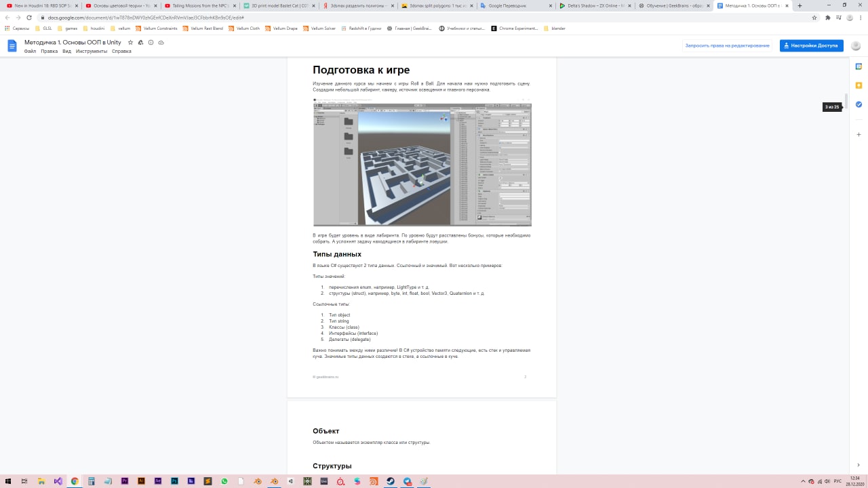
Task: Open the Vellum Drape bookmark
Action: pyautogui.click(x=281, y=28)
